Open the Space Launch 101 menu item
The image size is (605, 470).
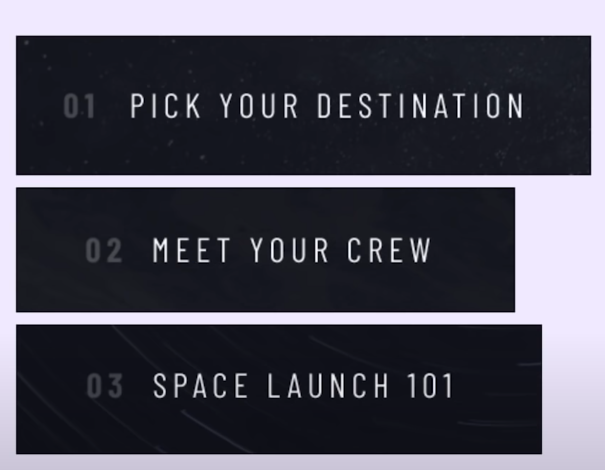click(x=279, y=389)
